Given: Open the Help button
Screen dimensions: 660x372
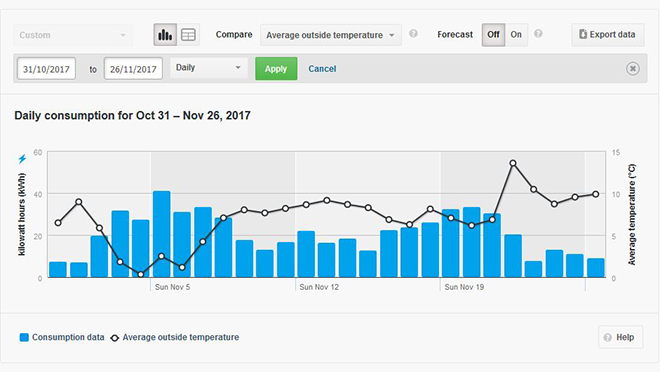Looking at the screenshot, I should (620, 337).
